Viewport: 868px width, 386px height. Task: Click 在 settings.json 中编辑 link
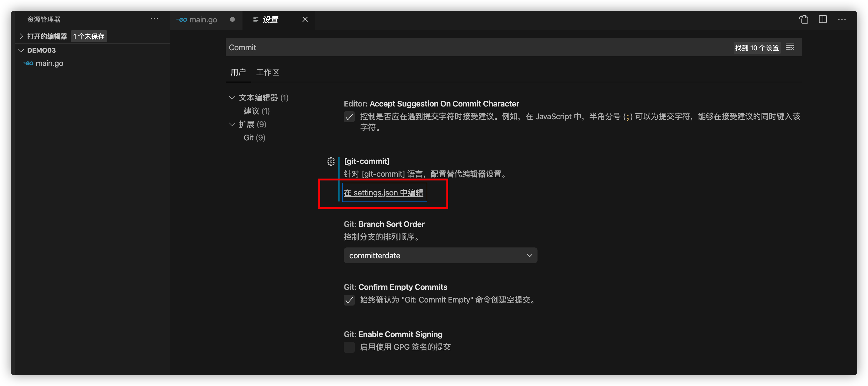tap(383, 193)
